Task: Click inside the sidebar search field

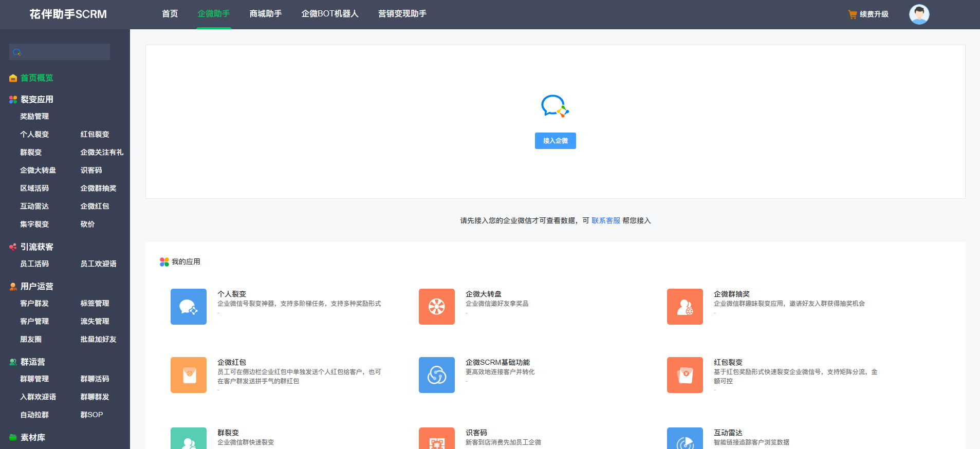Action: coord(60,52)
